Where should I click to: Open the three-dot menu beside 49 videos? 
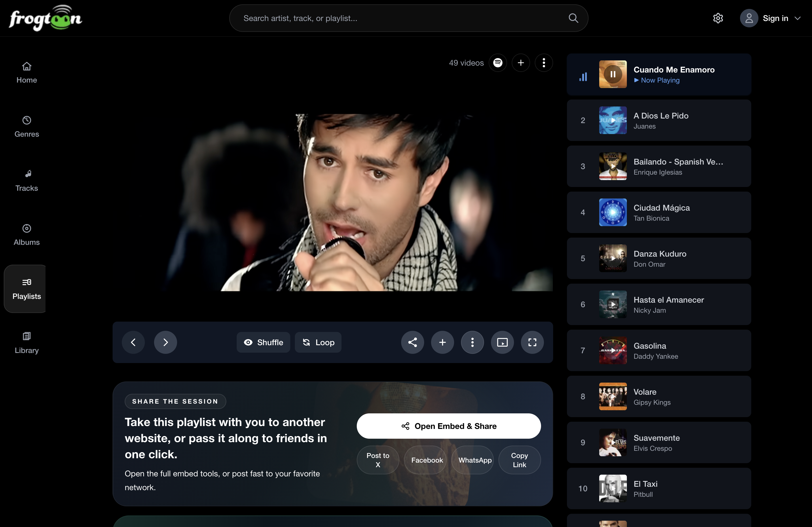pos(544,63)
